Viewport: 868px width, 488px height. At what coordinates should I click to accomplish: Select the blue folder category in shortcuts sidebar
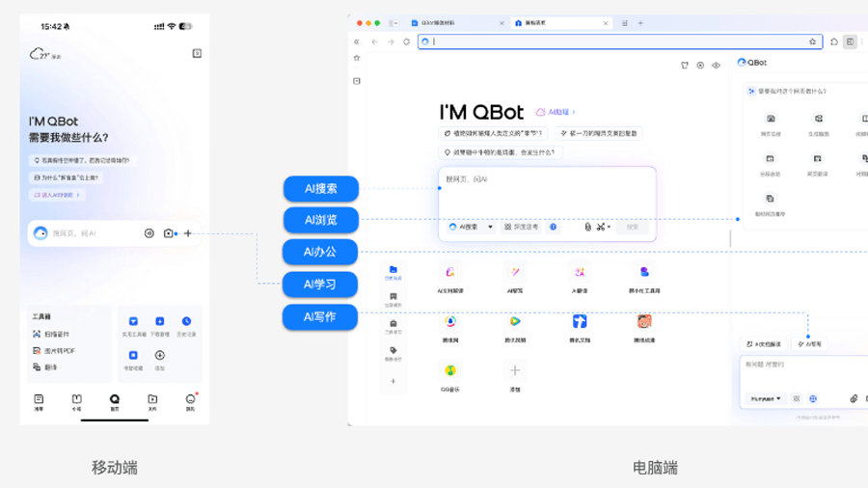pos(393,272)
